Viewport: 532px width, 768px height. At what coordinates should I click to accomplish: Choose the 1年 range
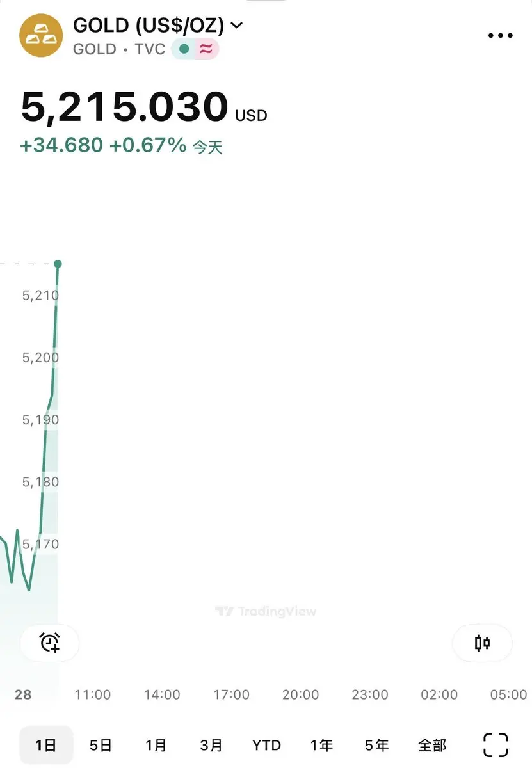321,745
